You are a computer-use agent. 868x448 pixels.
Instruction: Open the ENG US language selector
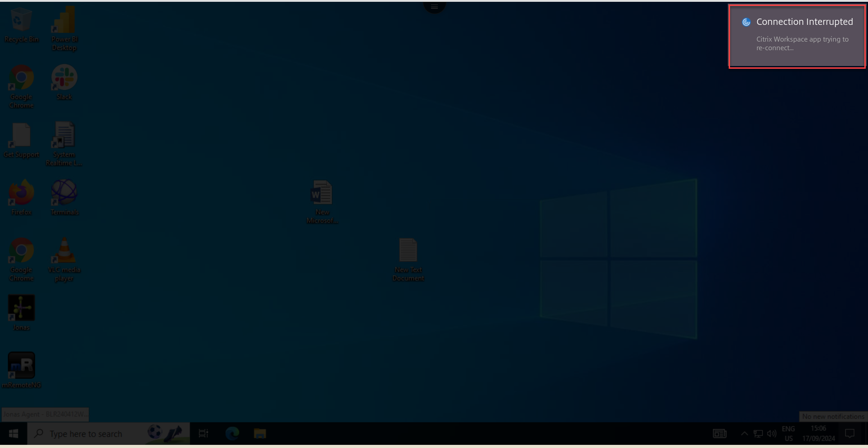[x=788, y=434]
